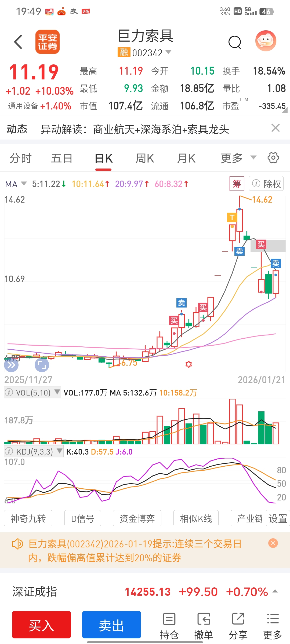The height and width of the screenshot is (644, 290).
Task: Tap the battery indicator in status bar
Action: 266,12
